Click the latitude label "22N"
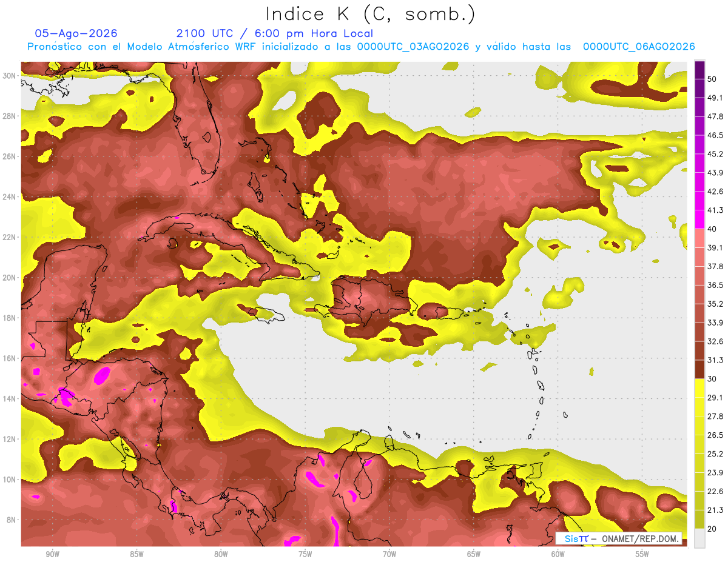 click(10, 237)
